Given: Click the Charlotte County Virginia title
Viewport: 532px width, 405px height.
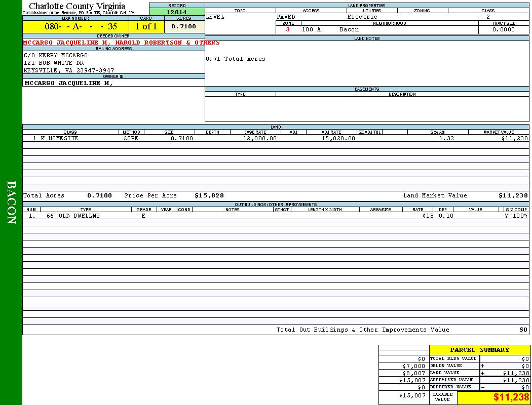Looking at the screenshot, I should (77, 6).
